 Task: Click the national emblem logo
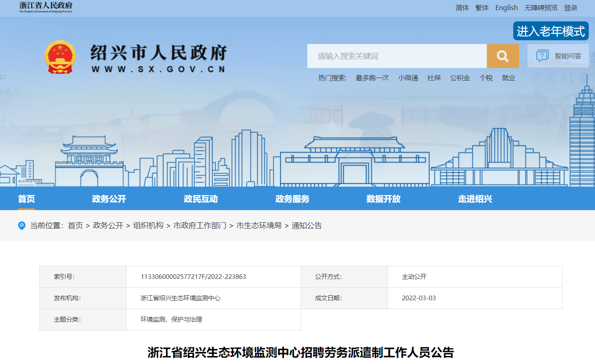(x=60, y=57)
